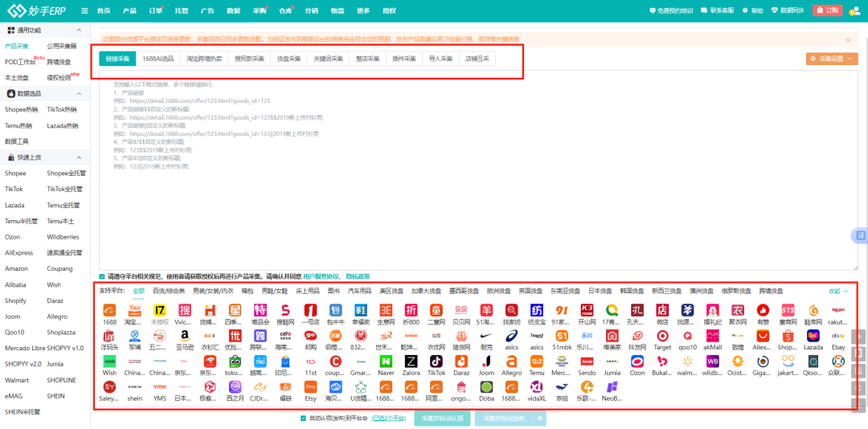This screenshot has height=429, width=868.
Task: Choose the Lazada platform icon
Action: [813, 336]
